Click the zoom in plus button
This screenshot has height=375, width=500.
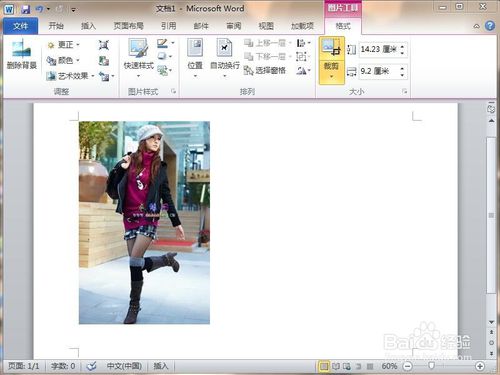point(480,366)
